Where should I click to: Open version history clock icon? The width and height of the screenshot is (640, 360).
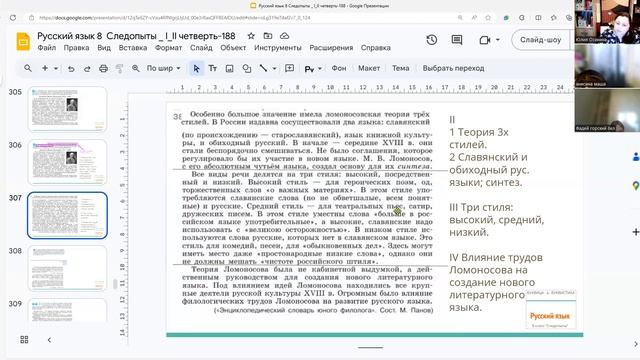point(432,40)
